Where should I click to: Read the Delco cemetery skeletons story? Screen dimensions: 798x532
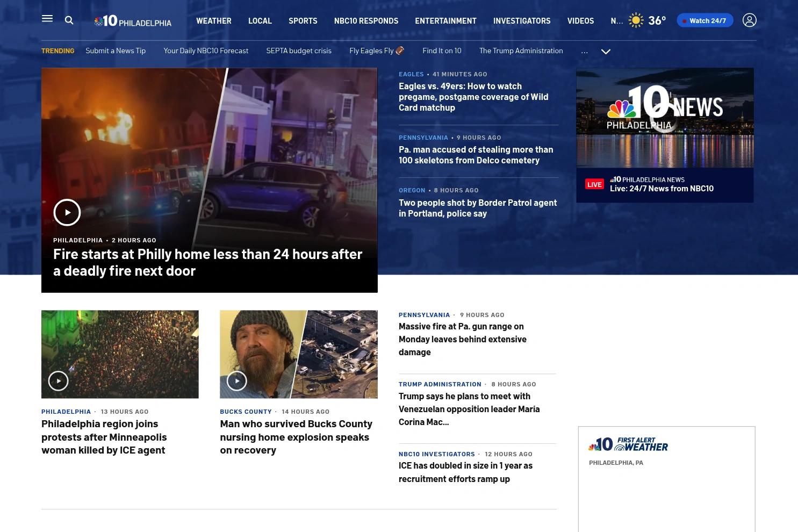click(x=476, y=155)
